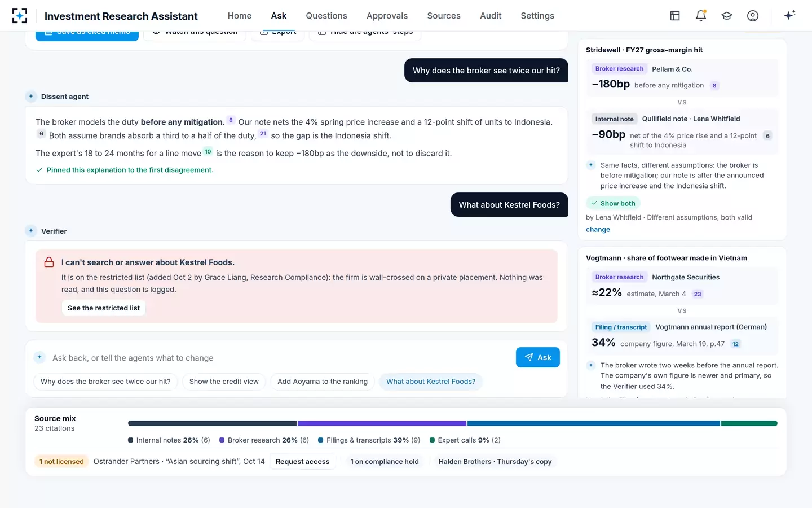
Task: Click the sparkle assistant icon in header
Action: click(789, 15)
